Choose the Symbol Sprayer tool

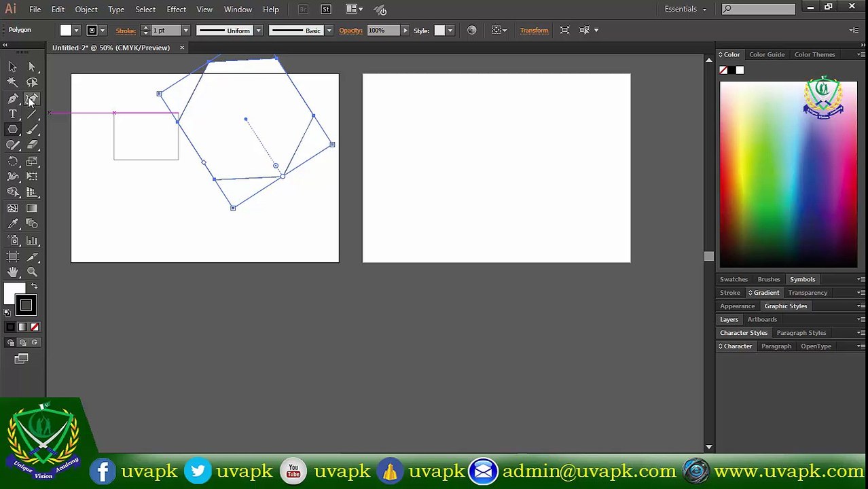(x=13, y=240)
